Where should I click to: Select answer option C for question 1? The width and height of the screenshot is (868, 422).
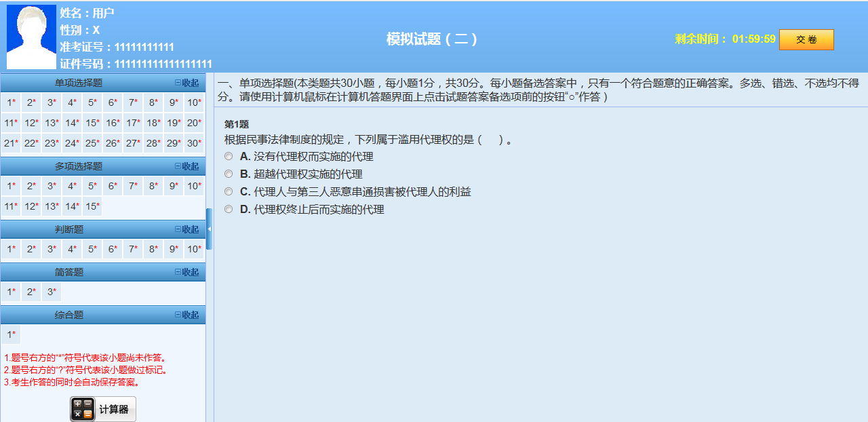(229, 191)
